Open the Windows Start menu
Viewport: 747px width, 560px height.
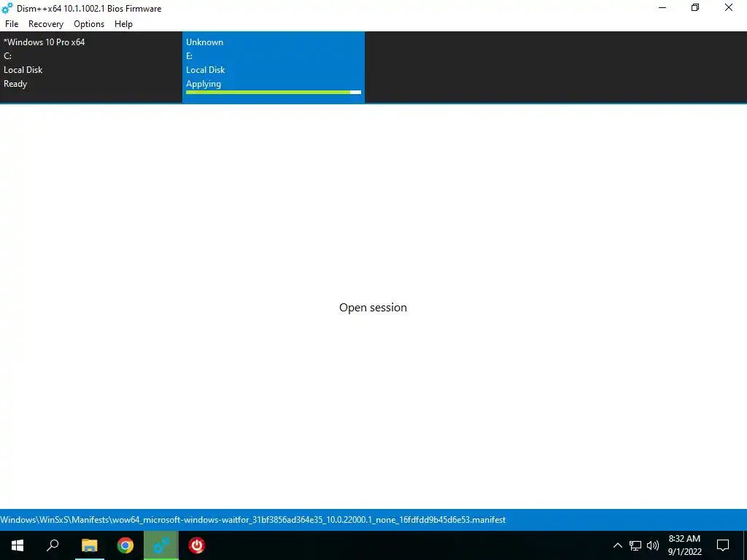[18, 545]
